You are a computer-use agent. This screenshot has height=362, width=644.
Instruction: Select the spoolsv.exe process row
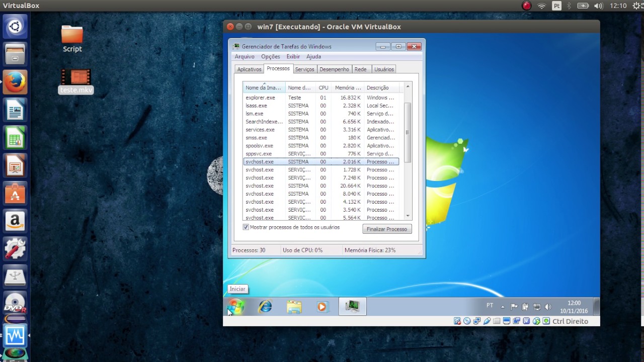point(321,146)
